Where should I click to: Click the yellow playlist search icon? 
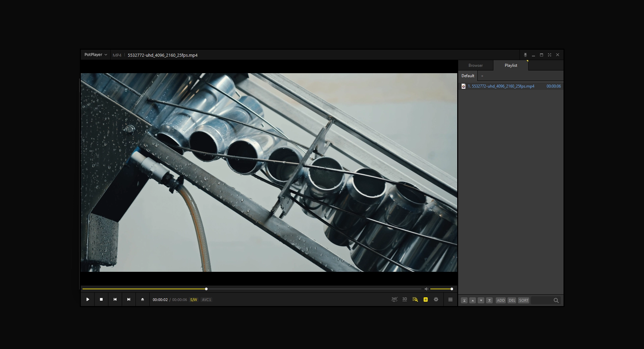pos(415,300)
